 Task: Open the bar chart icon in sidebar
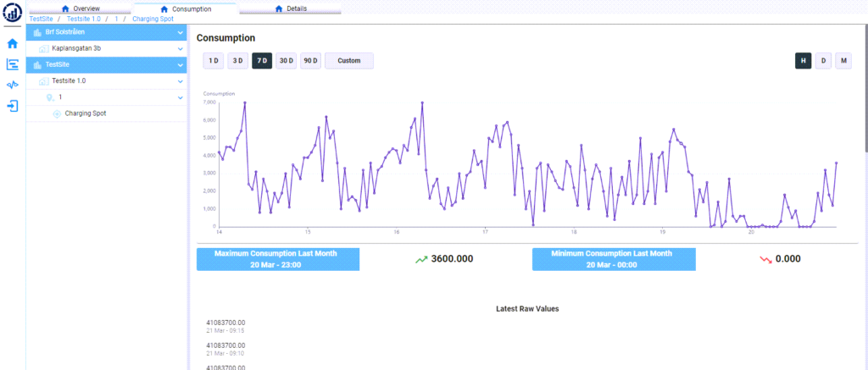tap(12, 64)
